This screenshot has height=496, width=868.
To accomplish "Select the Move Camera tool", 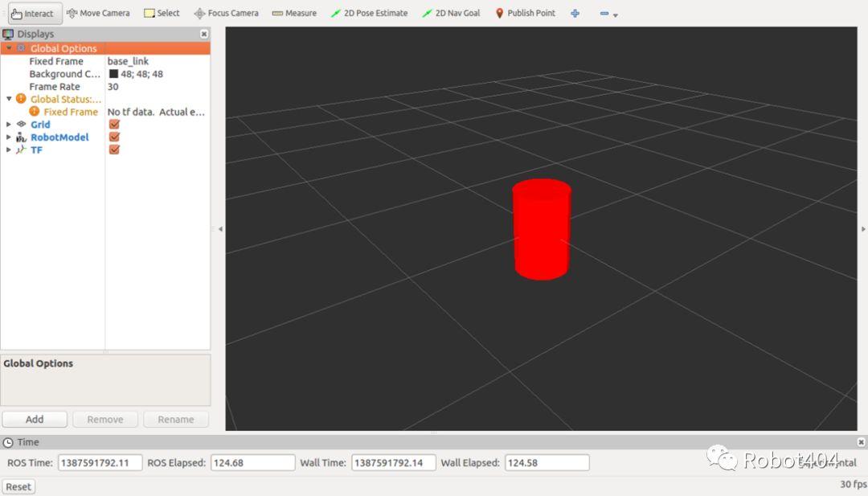I will [98, 13].
